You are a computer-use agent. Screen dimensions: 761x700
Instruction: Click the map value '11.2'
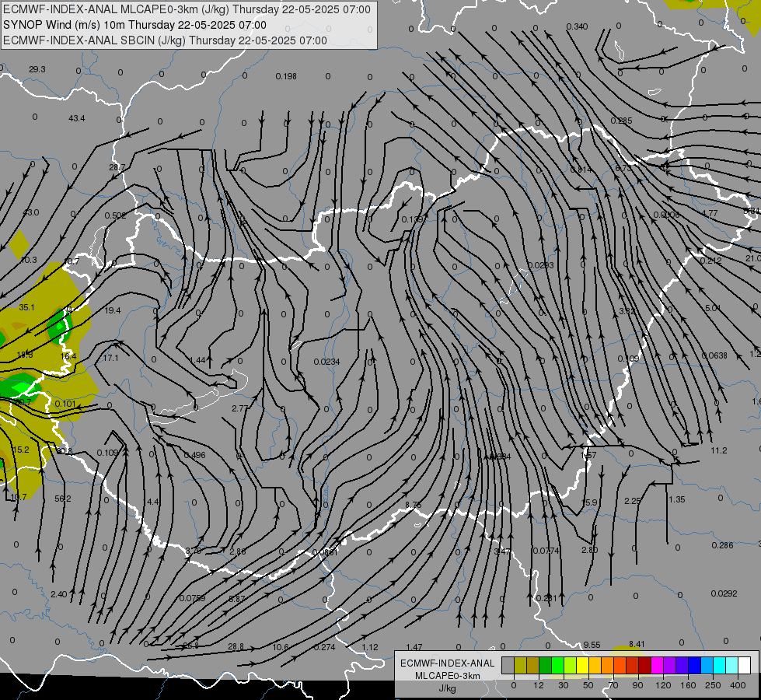pos(719,450)
